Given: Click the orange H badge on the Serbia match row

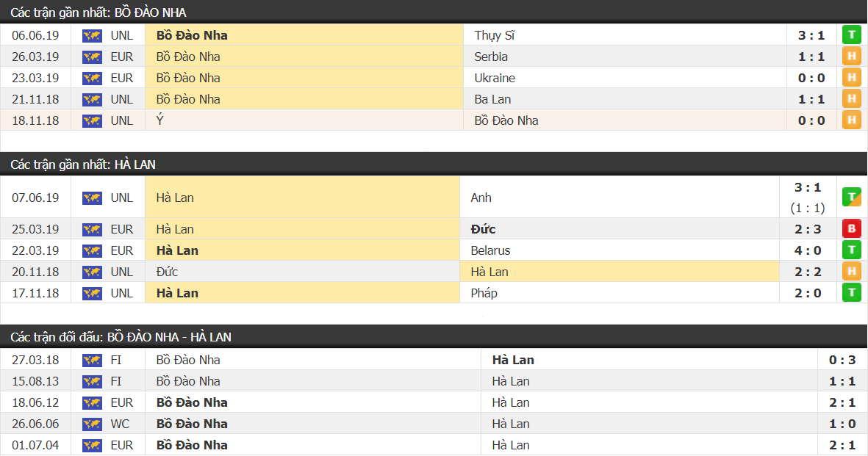Looking at the screenshot, I should pyautogui.click(x=851, y=57).
